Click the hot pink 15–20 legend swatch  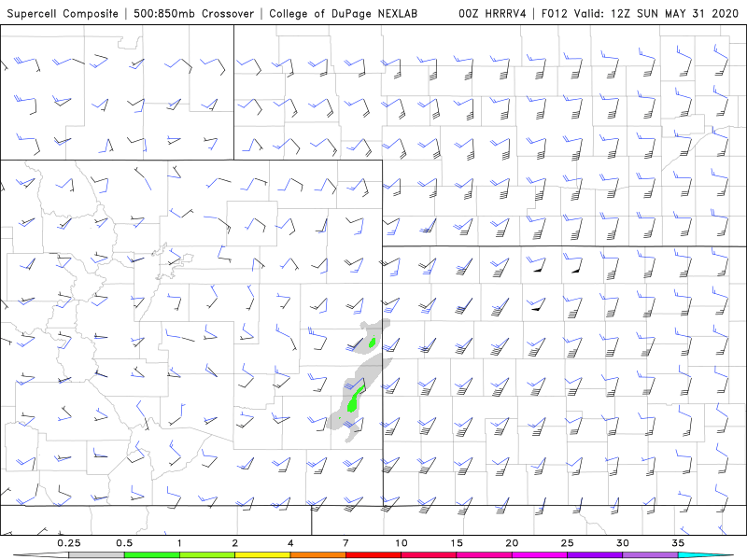[484, 555]
